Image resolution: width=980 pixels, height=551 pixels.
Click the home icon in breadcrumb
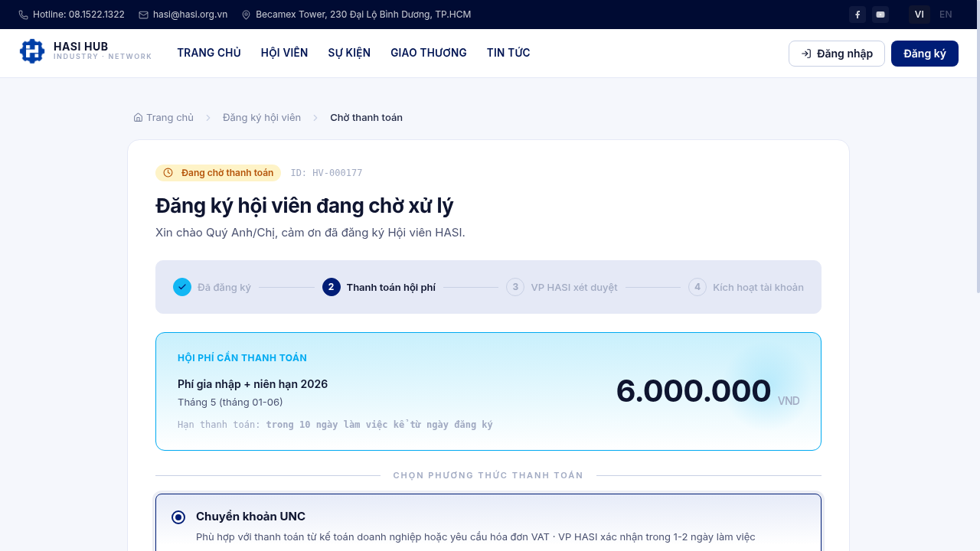tap(138, 117)
